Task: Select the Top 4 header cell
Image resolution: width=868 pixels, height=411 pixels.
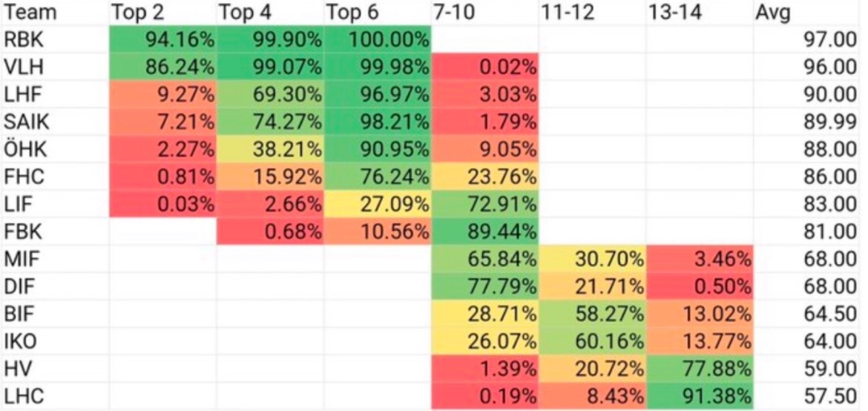Action: [270, 12]
